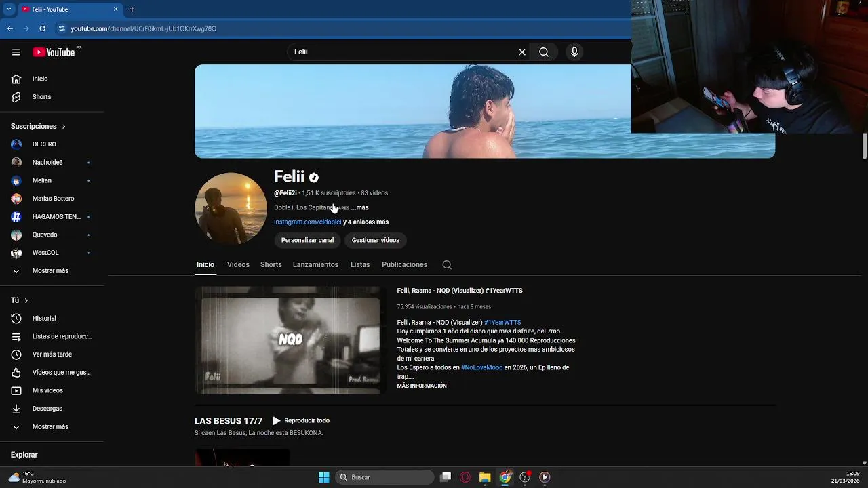The image size is (868, 488).
Task: Reload the page in browser
Action: click(42, 28)
